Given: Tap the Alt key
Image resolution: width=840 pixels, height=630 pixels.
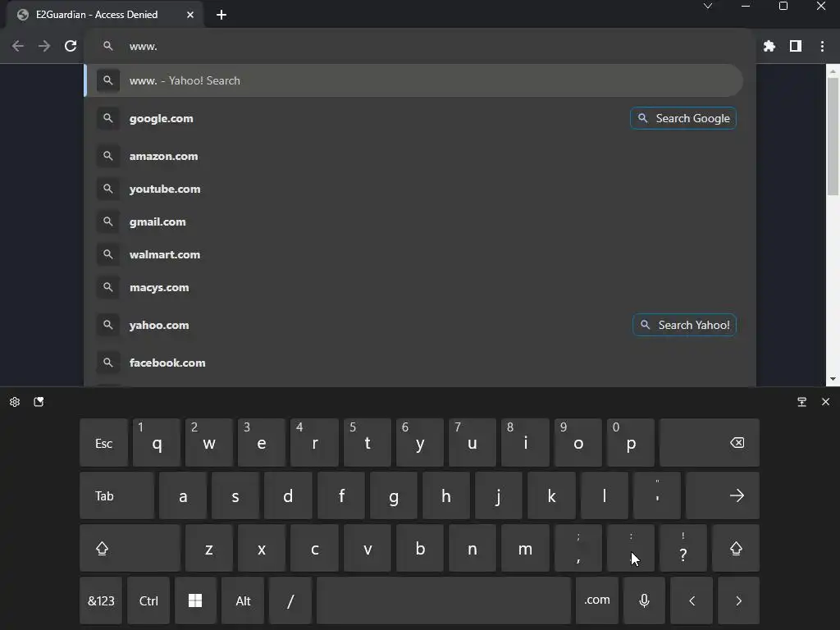Looking at the screenshot, I should point(243,600).
